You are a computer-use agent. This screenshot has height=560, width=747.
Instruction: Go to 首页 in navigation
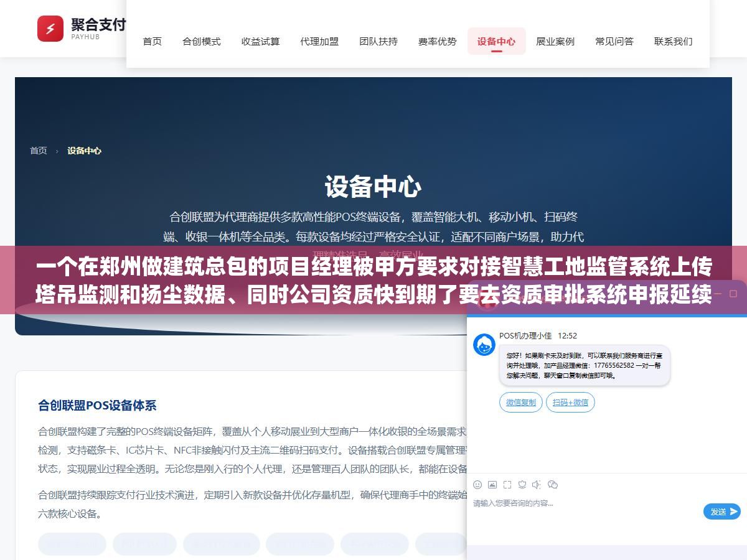click(x=153, y=42)
